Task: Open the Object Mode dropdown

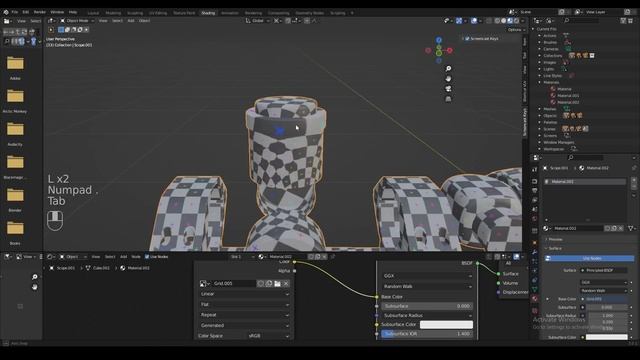Action: [x=76, y=21]
